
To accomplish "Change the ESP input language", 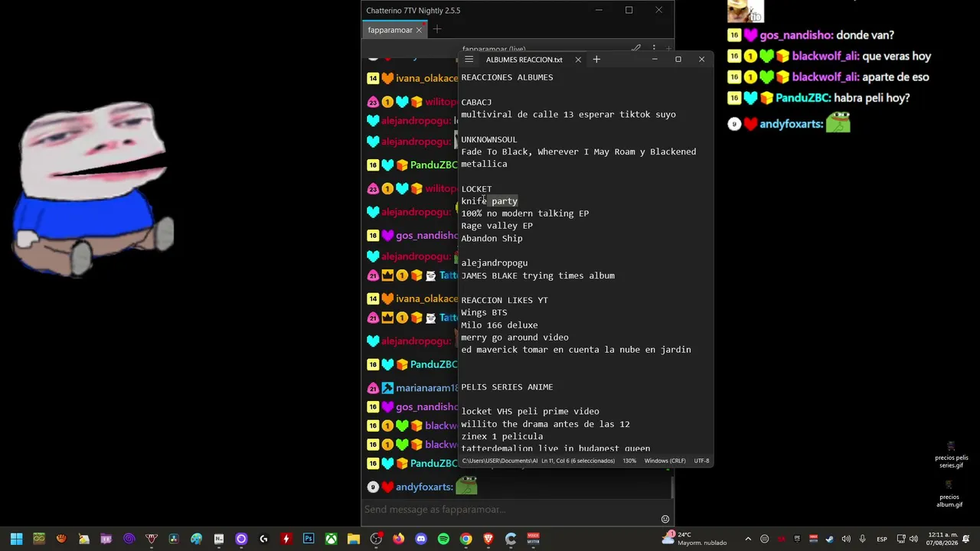I will [x=882, y=539].
